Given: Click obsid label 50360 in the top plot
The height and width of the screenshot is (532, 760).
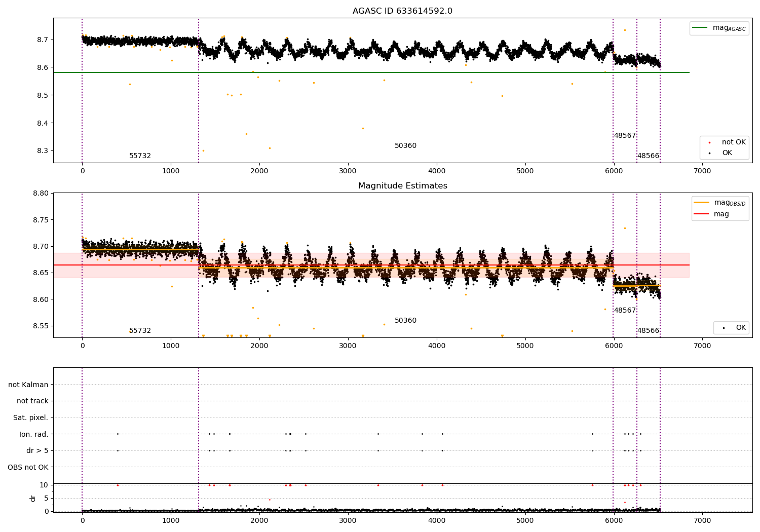Looking at the screenshot, I should coord(405,146).
